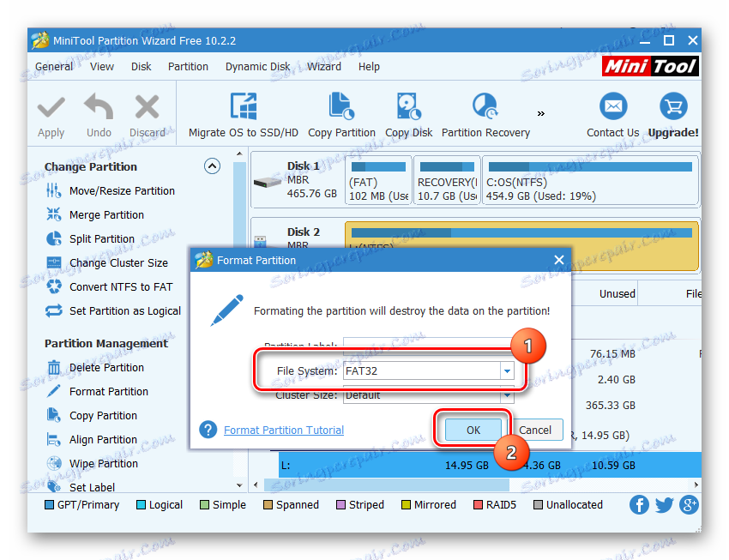Click the Mirrored legend swatch
The height and width of the screenshot is (560, 729).
coord(406,505)
